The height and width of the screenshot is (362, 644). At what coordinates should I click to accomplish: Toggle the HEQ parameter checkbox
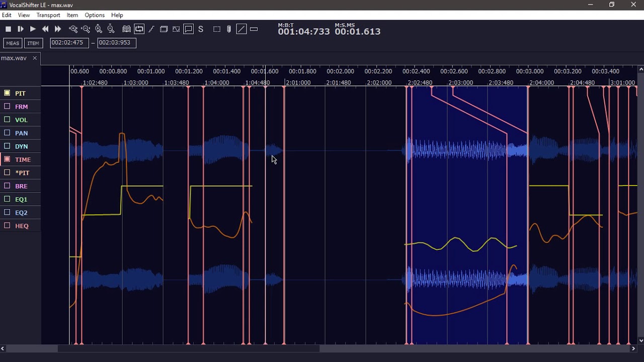click(7, 226)
